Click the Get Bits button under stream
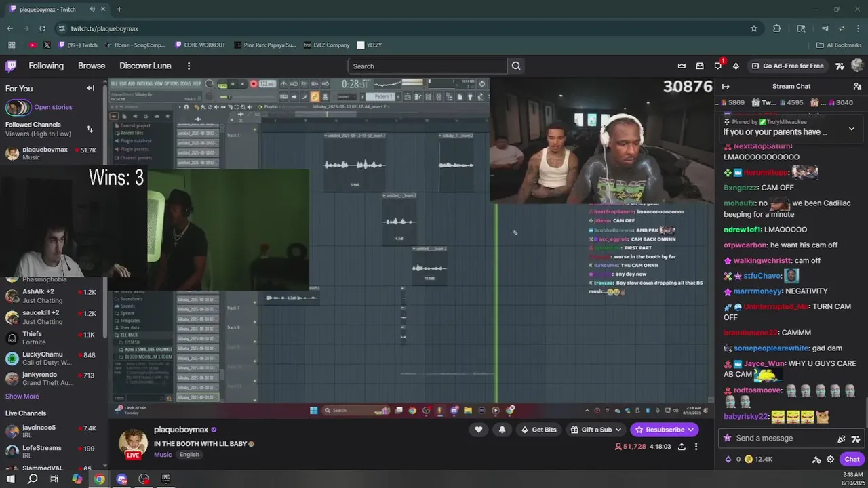 (538, 430)
